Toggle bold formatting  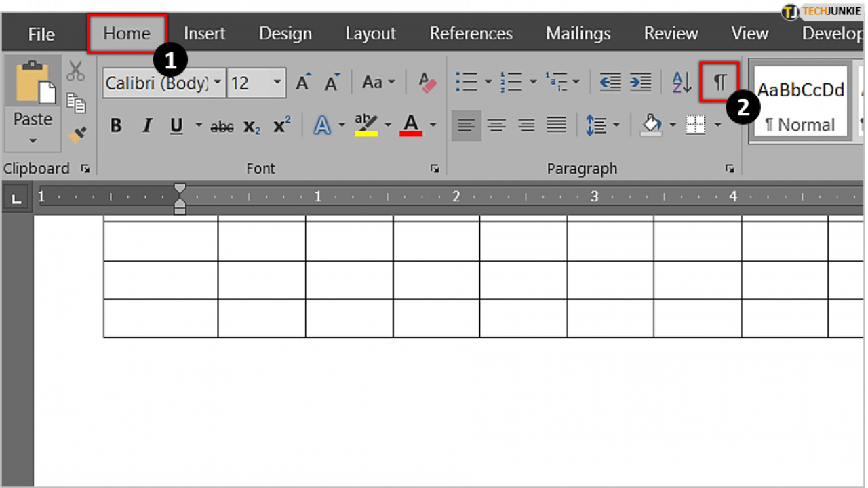[115, 125]
